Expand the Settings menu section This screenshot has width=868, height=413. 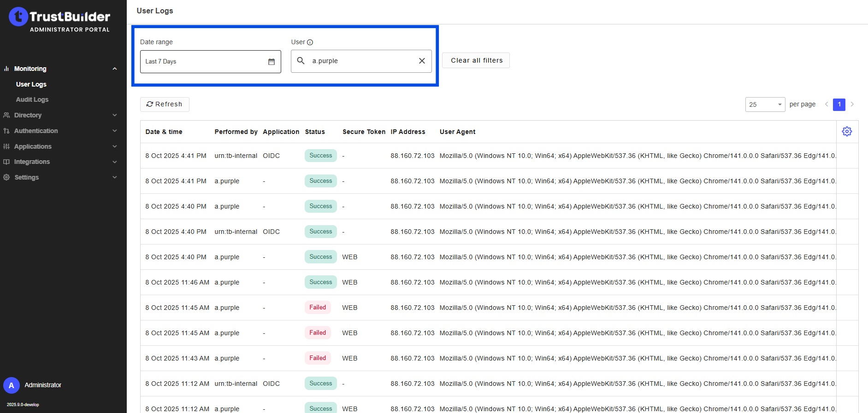pos(114,177)
